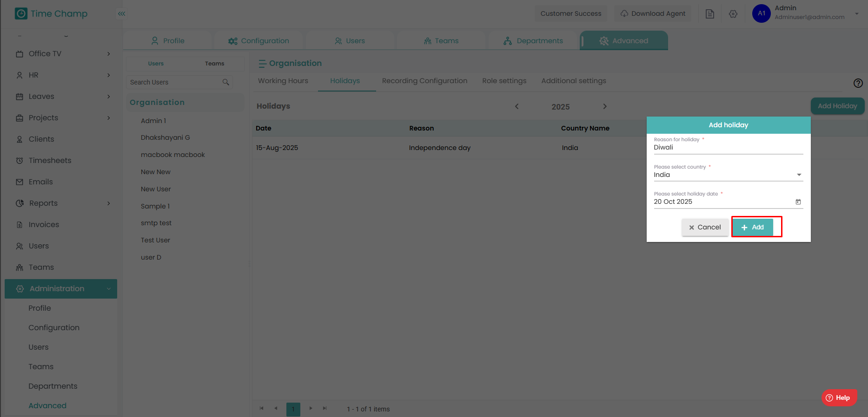
Task: Expand the HR menu chevron
Action: (x=109, y=75)
